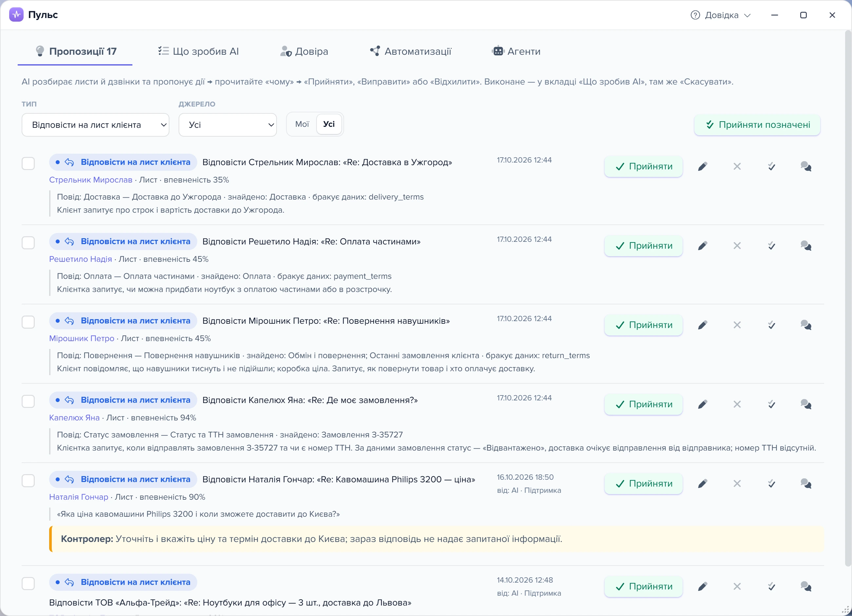The image size is (852, 616).
Task: Open the Довідка help dropdown
Action: coord(721,15)
